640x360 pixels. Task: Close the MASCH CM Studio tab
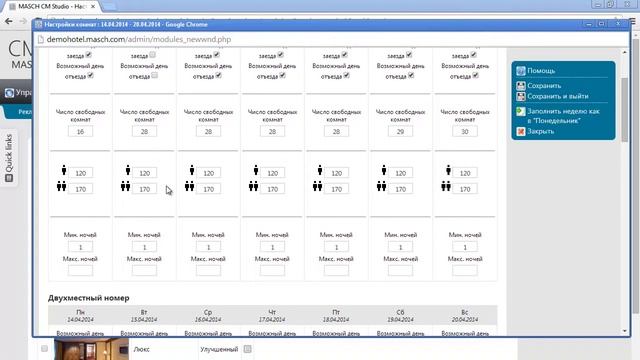click(93, 7)
